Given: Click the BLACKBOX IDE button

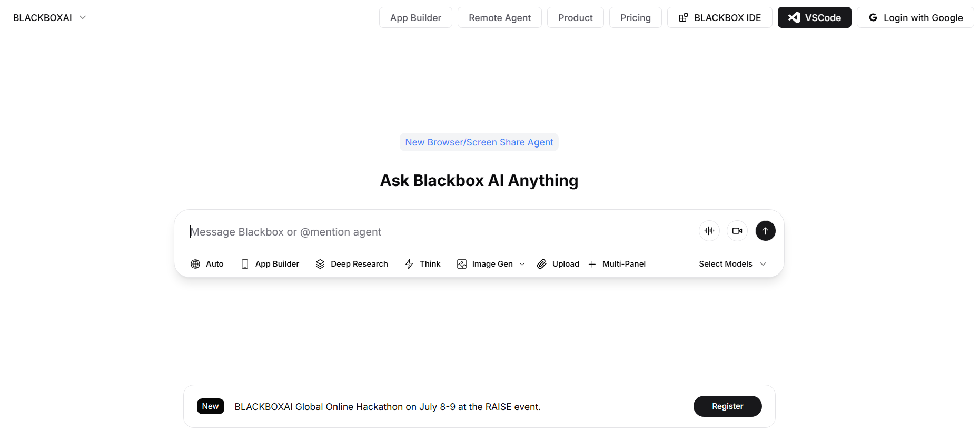Looking at the screenshot, I should (719, 18).
